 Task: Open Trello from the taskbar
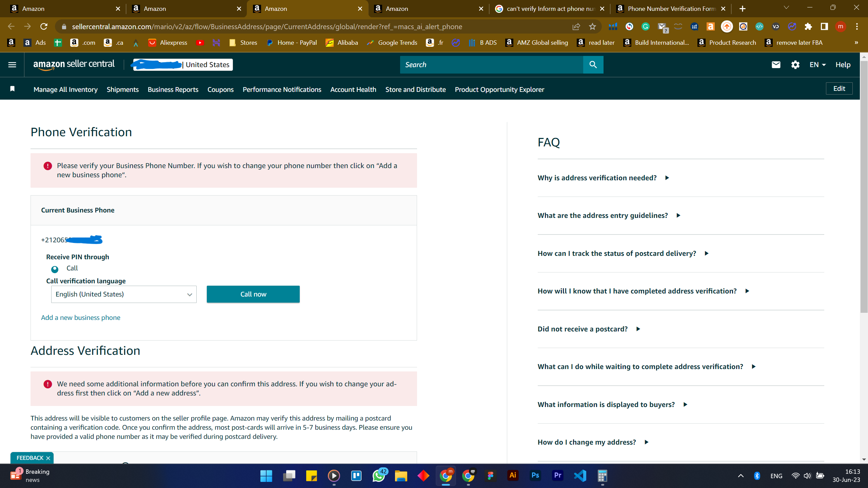pyautogui.click(x=356, y=476)
